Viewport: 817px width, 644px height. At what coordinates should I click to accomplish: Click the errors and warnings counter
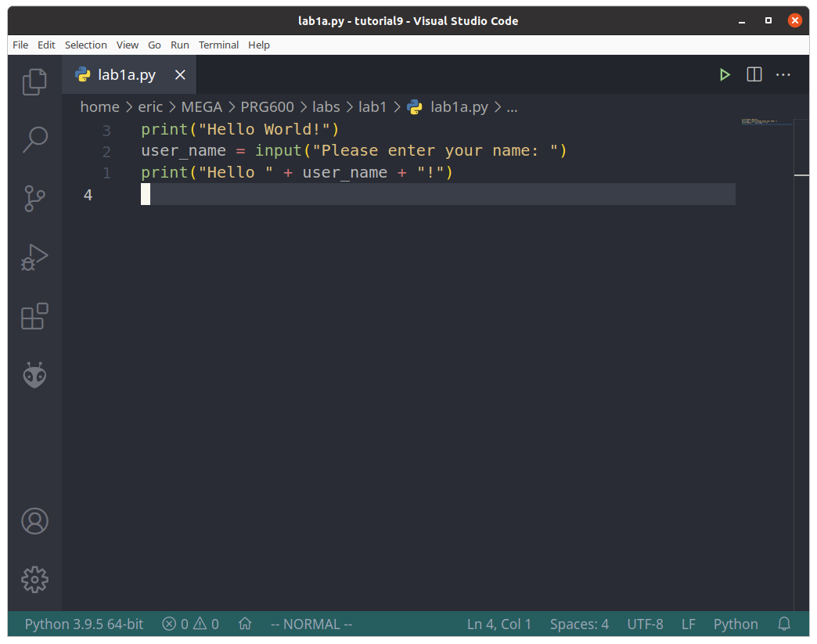[189, 624]
